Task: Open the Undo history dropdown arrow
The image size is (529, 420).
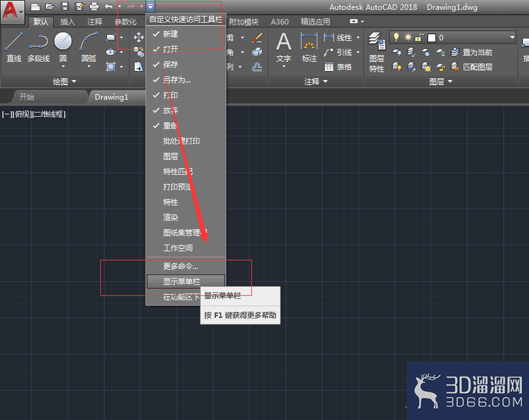Action: click(119, 6)
